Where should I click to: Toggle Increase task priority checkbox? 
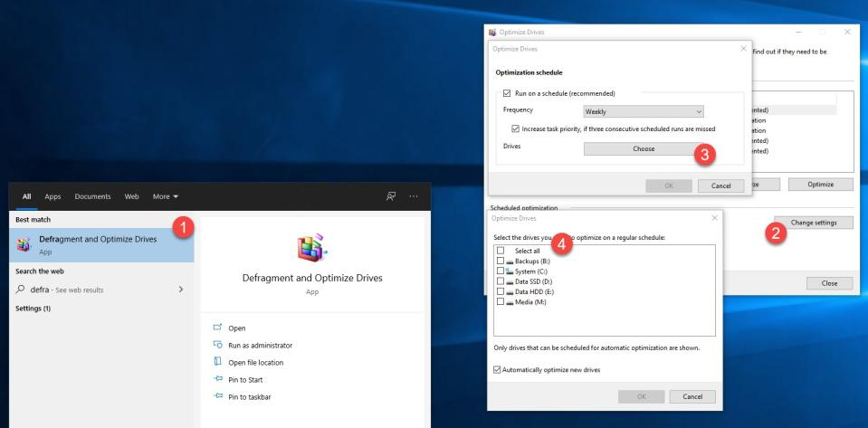(515, 128)
